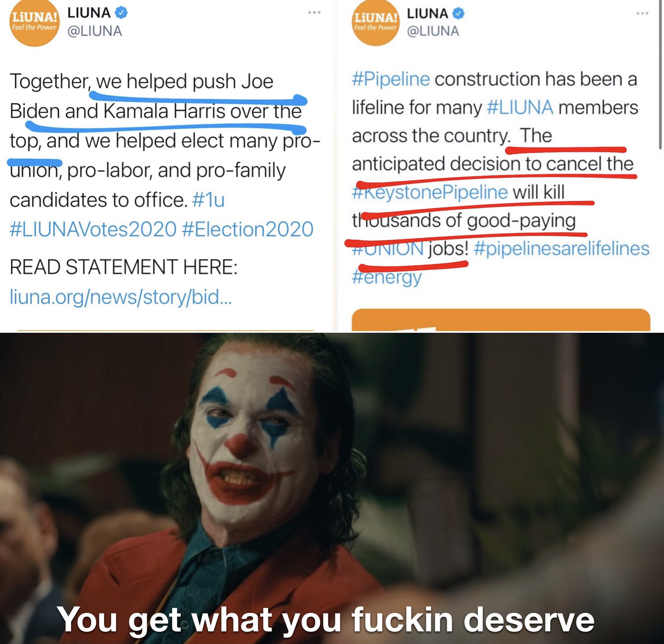Open the @LIUNA handle in the left tweet
The height and width of the screenshot is (644, 664).
coord(95,31)
